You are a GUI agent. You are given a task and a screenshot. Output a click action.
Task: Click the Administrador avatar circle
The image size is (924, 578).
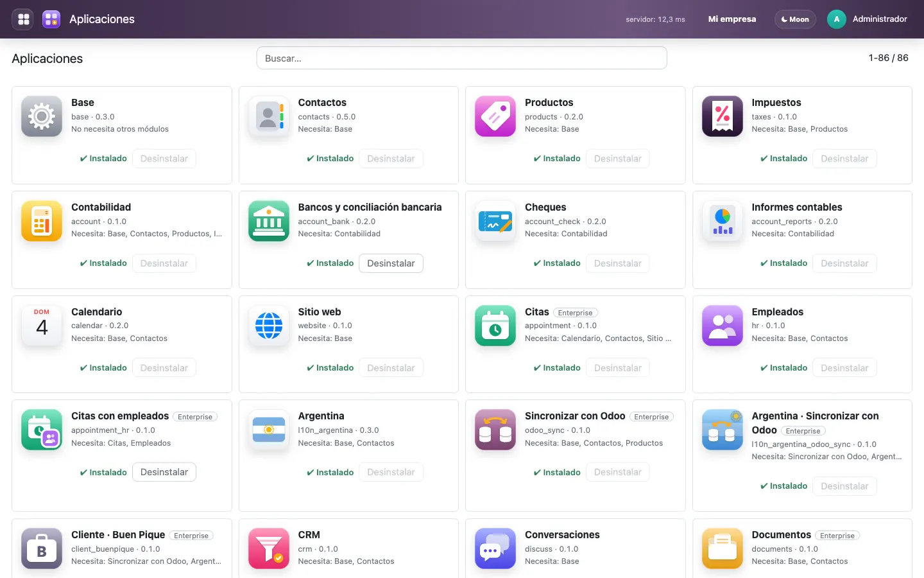coord(837,19)
